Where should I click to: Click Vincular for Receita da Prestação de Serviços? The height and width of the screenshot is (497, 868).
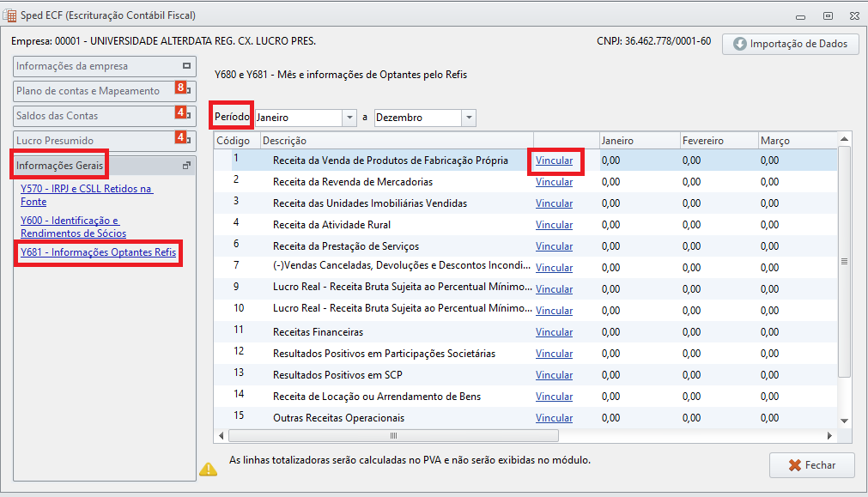554,246
